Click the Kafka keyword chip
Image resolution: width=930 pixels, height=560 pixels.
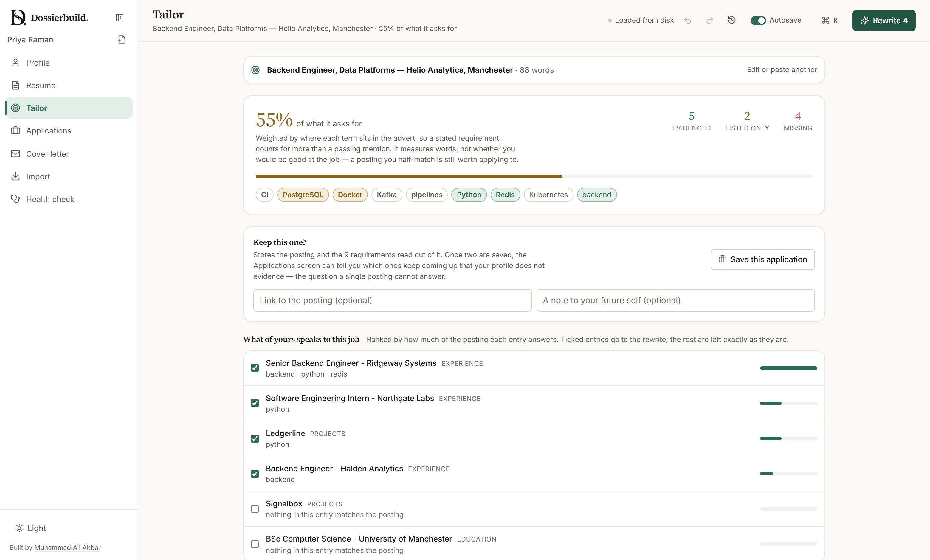coord(387,195)
